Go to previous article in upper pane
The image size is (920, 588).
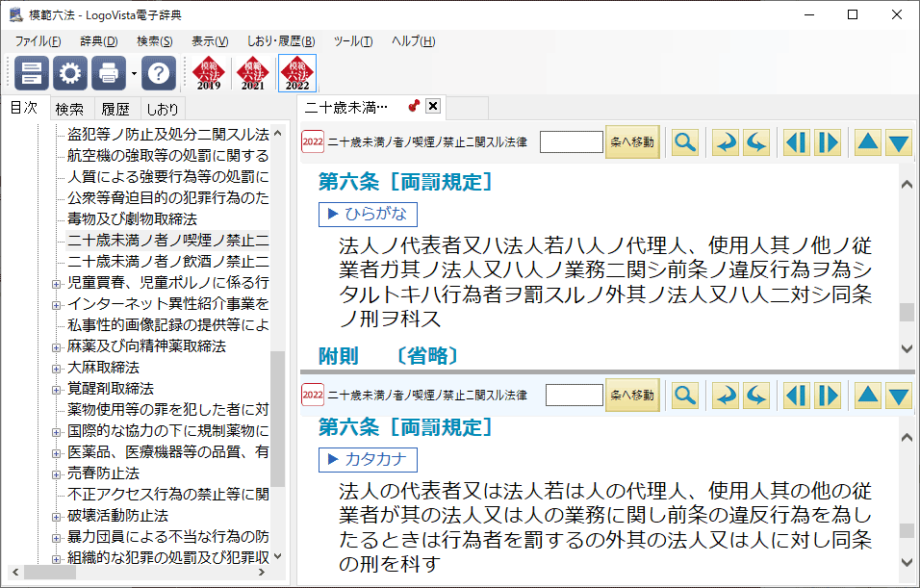click(797, 142)
